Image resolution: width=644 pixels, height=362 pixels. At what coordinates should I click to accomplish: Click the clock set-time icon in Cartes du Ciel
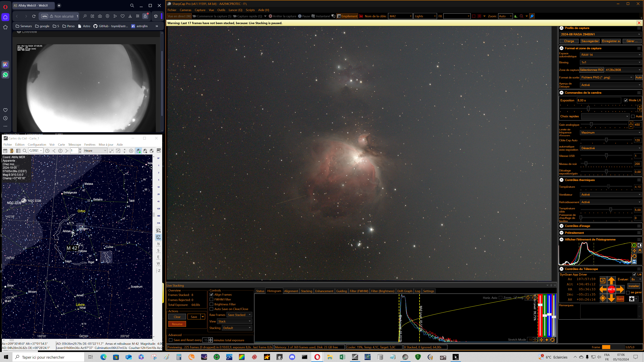[47, 151]
